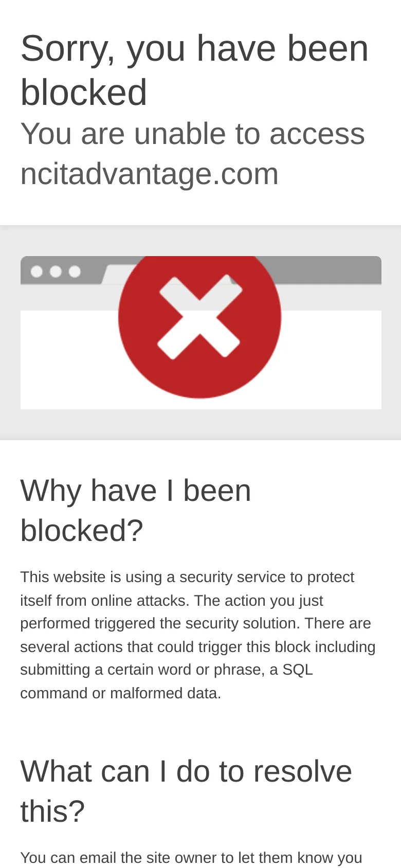Click gray title bar right of red circle

point(329,269)
